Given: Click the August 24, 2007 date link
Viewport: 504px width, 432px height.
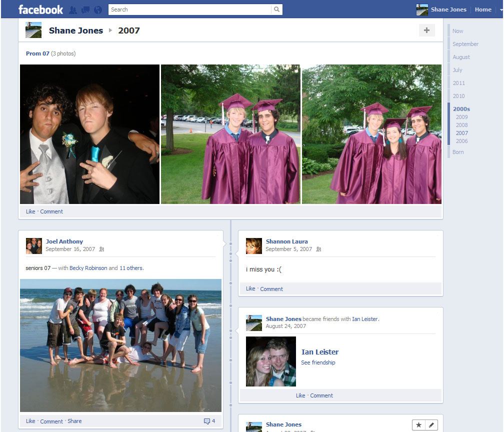Looking at the screenshot, I should click(x=286, y=326).
